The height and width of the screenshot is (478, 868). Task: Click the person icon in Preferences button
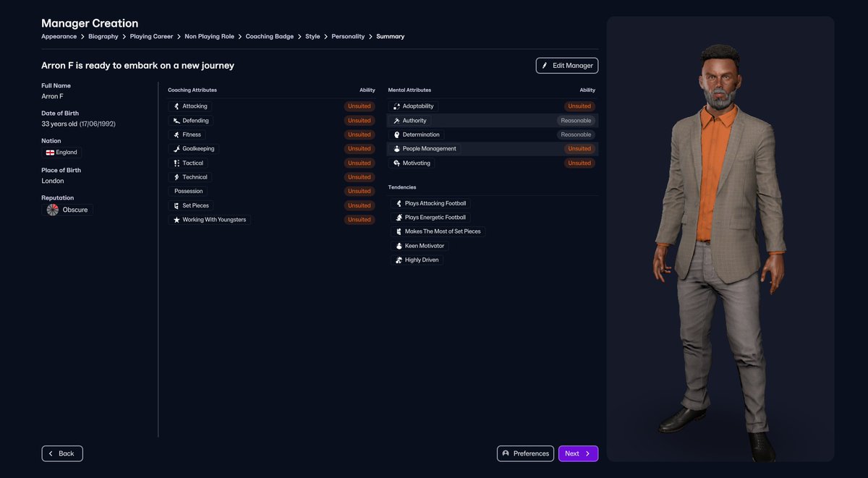click(x=506, y=453)
